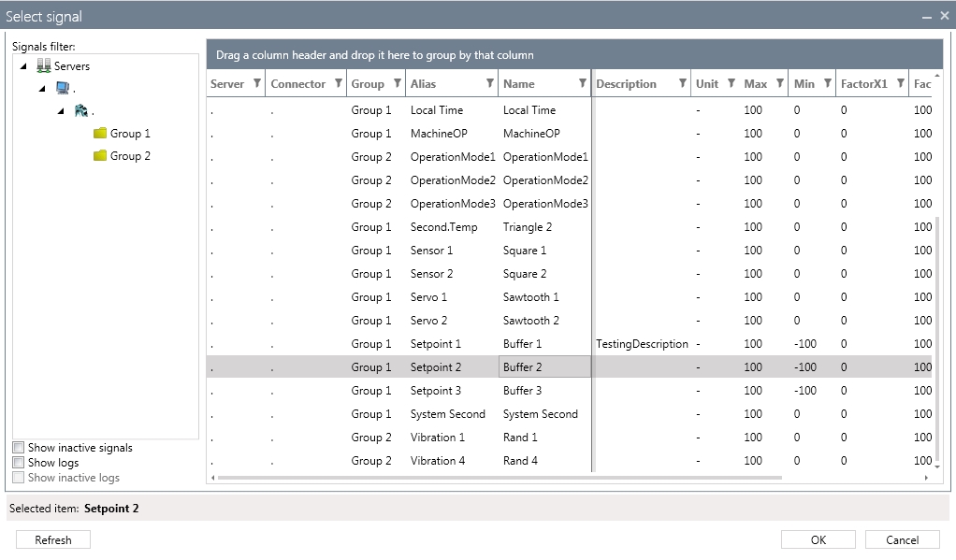Select Group 1 folder in filter tree
The width and height of the screenshot is (956, 560).
[x=129, y=134]
